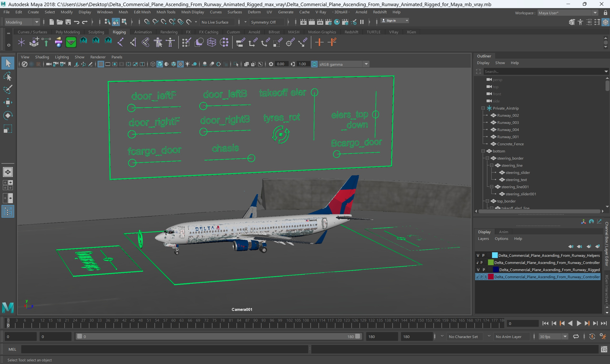Switch to the Animation shelf tab
The height and width of the screenshot is (364, 610).
143,32
